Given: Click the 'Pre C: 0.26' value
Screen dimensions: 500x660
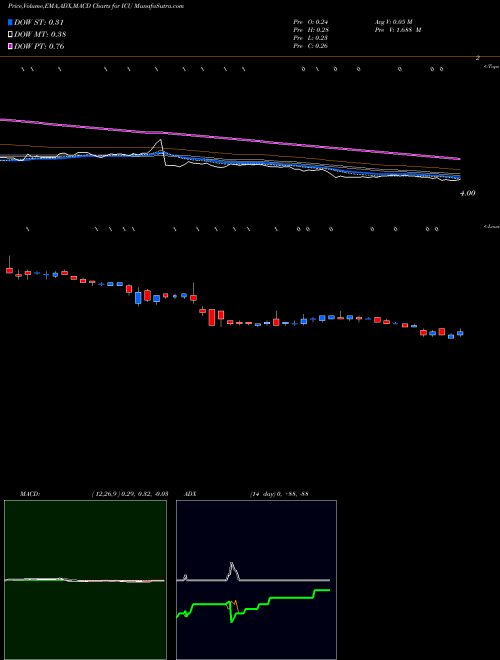Looking at the screenshot, I should click(x=311, y=46).
